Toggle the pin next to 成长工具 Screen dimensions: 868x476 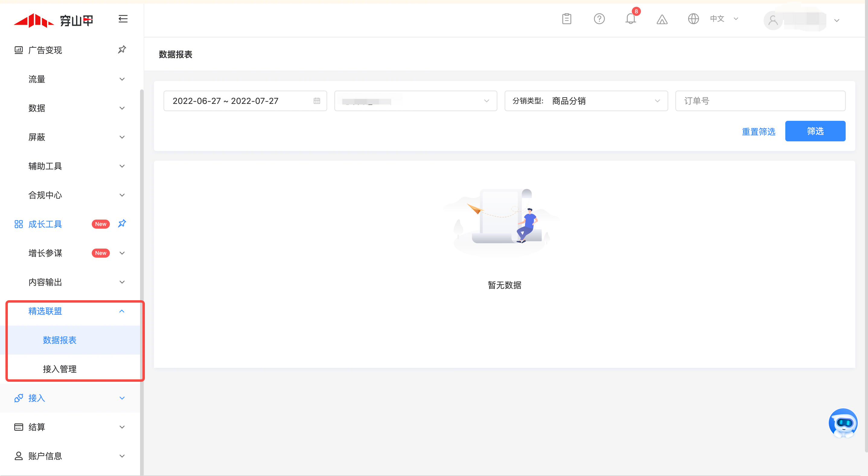[x=122, y=224]
